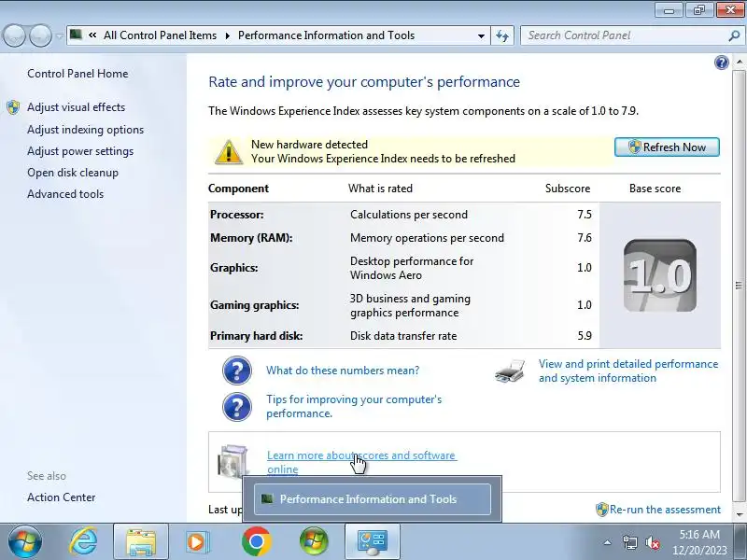Click the Back navigation arrow button

click(14, 35)
